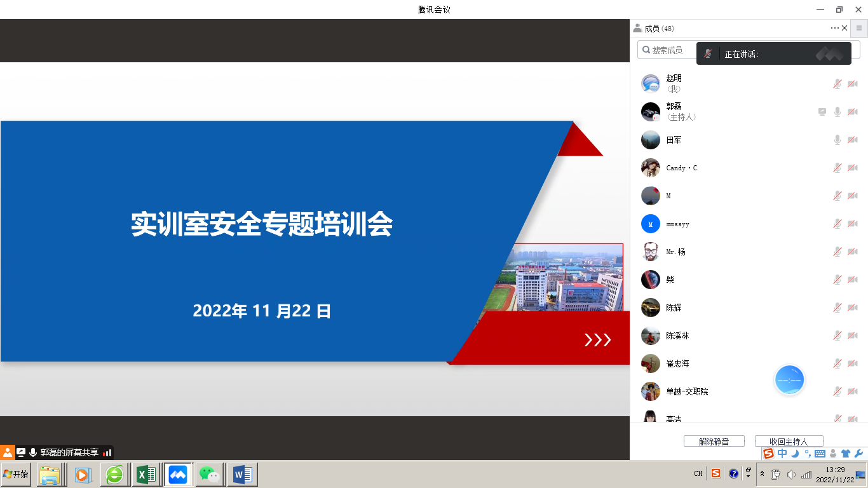The height and width of the screenshot is (488, 868).
Task: Click the orange participant icon in sharing bar
Action: (8, 452)
